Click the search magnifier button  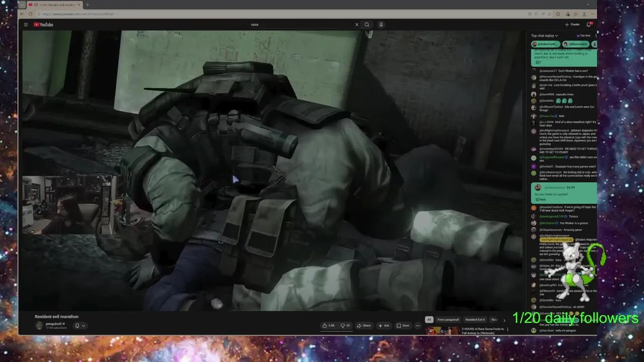367,25
